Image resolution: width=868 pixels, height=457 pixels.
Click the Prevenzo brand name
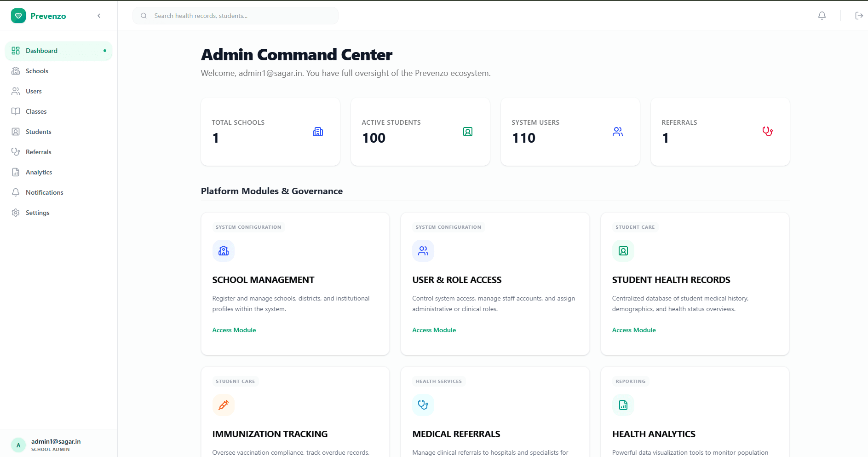pos(48,16)
